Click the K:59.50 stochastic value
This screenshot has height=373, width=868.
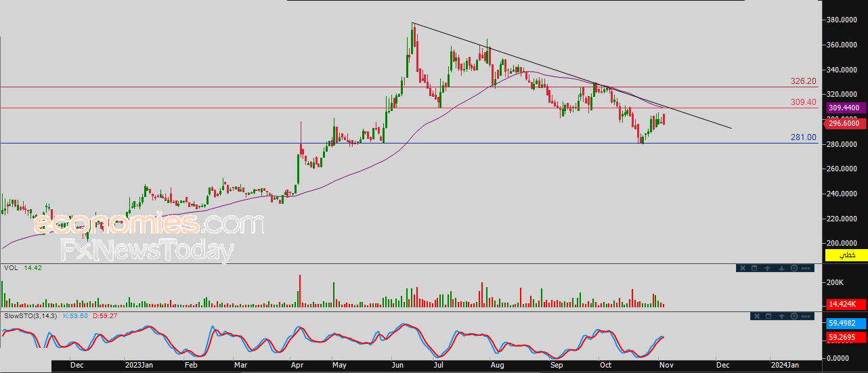tap(74, 316)
